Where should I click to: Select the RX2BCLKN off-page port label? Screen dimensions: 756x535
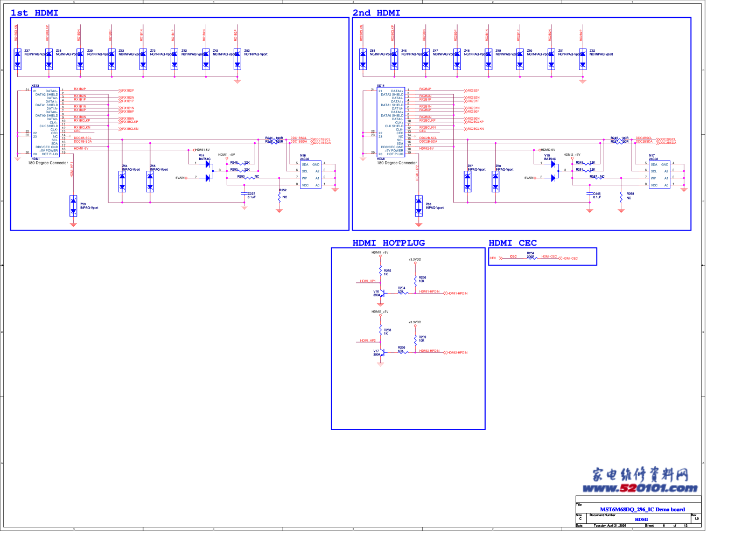[474, 129]
